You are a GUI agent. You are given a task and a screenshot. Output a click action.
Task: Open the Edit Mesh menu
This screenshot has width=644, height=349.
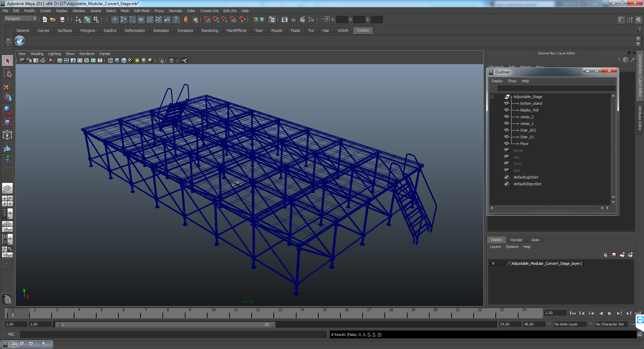[x=142, y=11]
